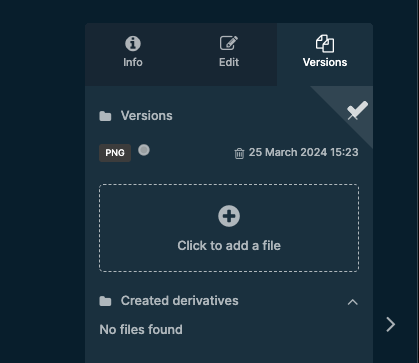The height and width of the screenshot is (363, 419).
Task: Click the 'No files found' text
Action: pos(141,330)
